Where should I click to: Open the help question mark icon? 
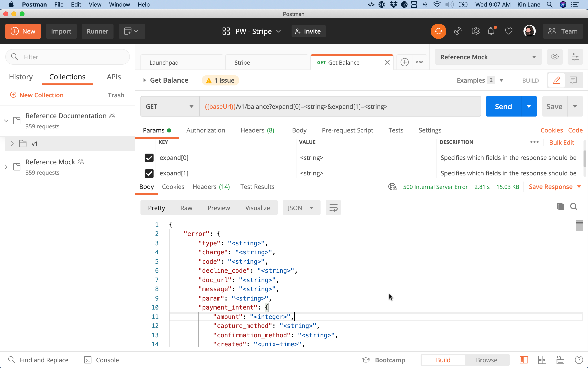pyautogui.click(x=579, y=360)
